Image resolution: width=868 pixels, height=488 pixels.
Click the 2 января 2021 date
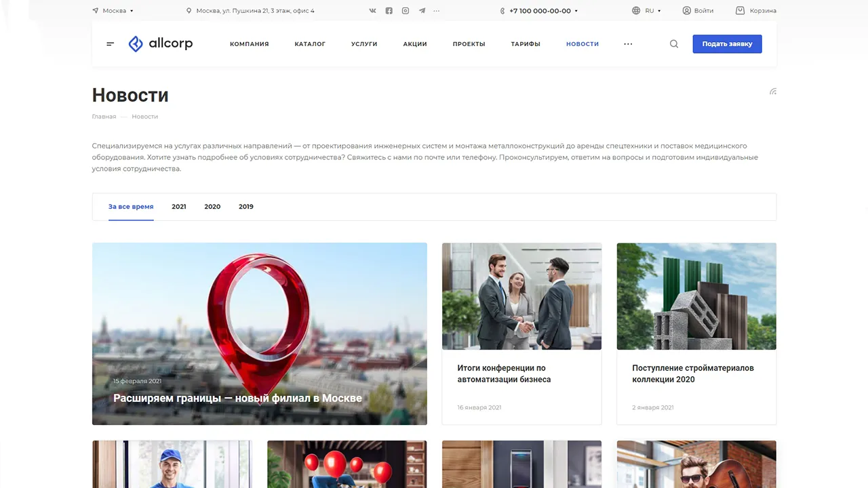[x=653, y=408]
